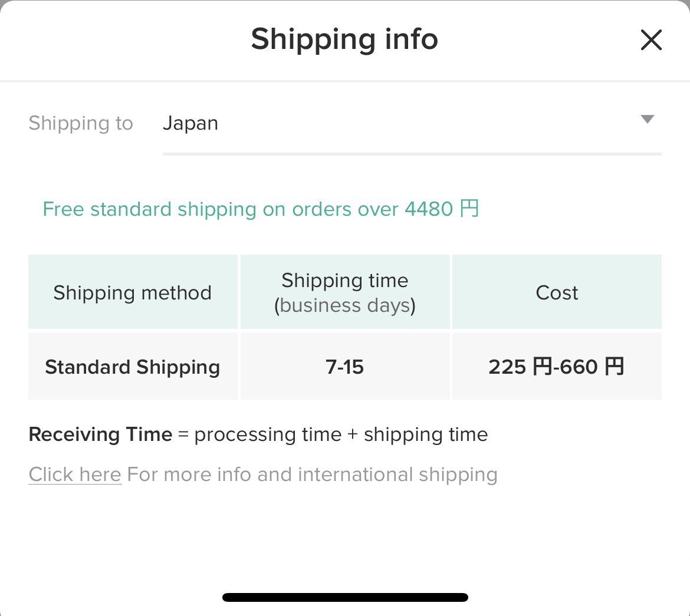Tap the home indicator bar at the bottom
This screenshot has width=690, height=616.
pyautogui.click(x=344, y=597)
